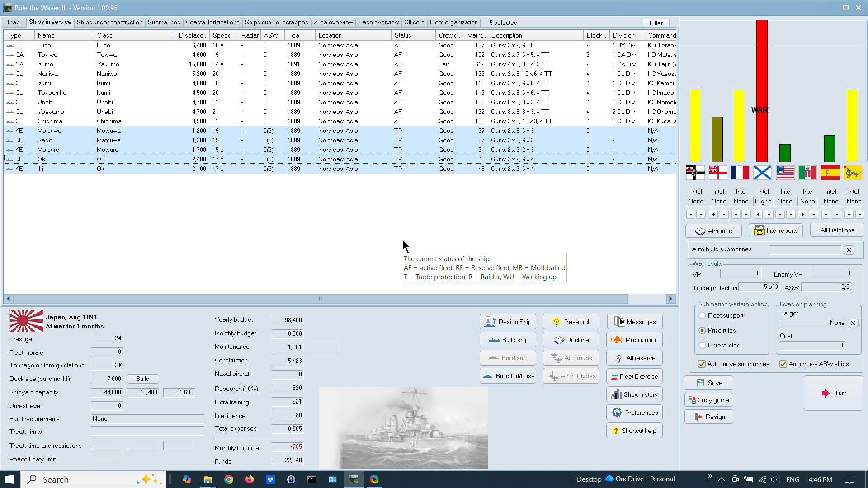Open the Ships sunk or scrapped tab
Image resolution: width=868 pixels, height=488 pixels.
click(x=277, y=23)
